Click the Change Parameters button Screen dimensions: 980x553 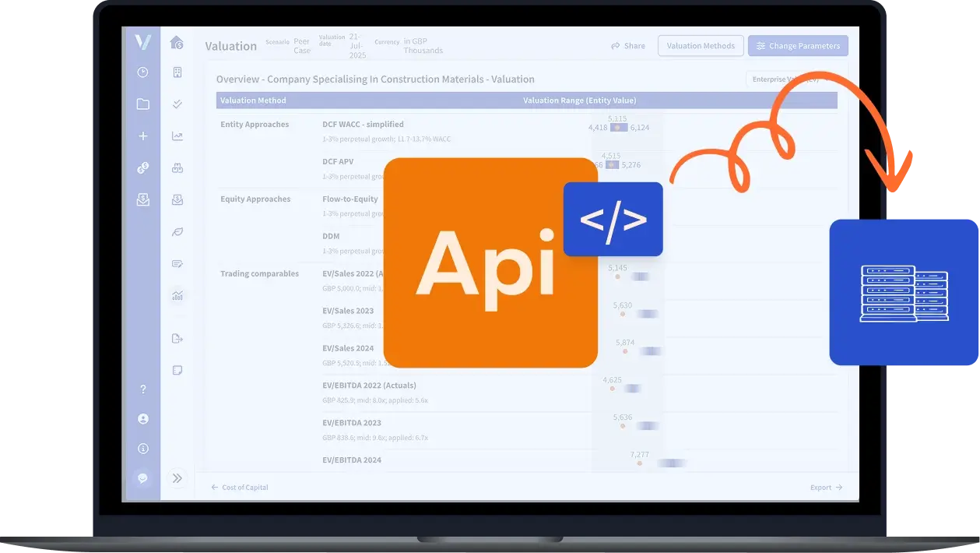[798, 46]
